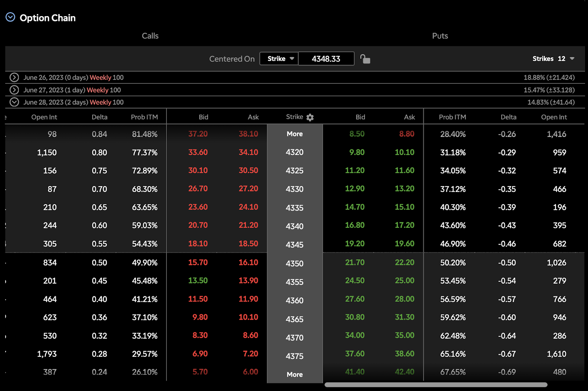Click call open interest value 1,793
Screen dimensions: 588x391
(47, 354)
